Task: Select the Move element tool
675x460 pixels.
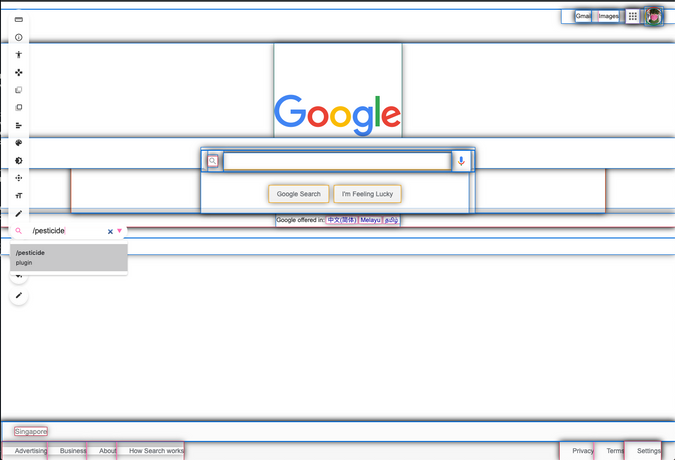Action: 19,72
